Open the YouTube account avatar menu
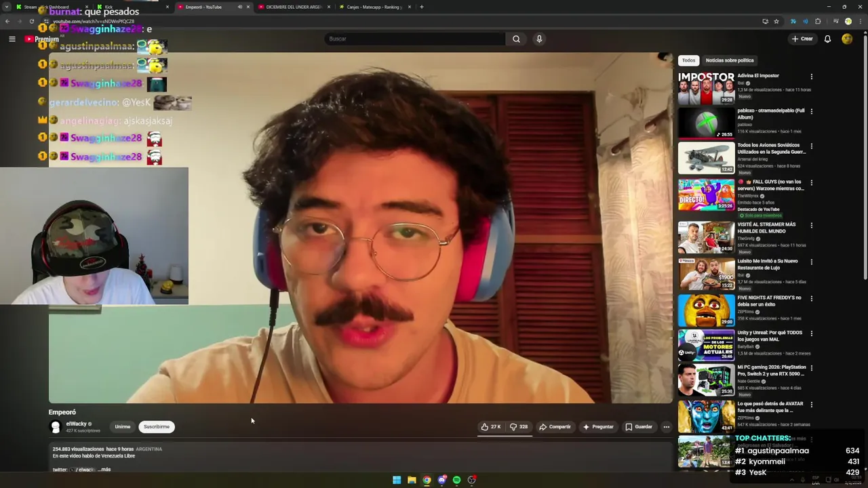The image size is (868, 488). tap(847, 39)
